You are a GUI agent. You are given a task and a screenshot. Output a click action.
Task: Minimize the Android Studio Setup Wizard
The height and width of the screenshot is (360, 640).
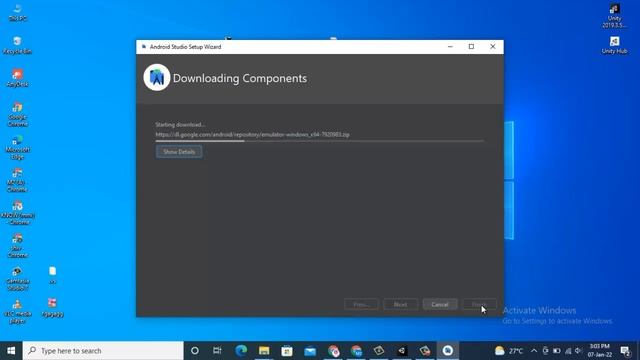(450, 47)
